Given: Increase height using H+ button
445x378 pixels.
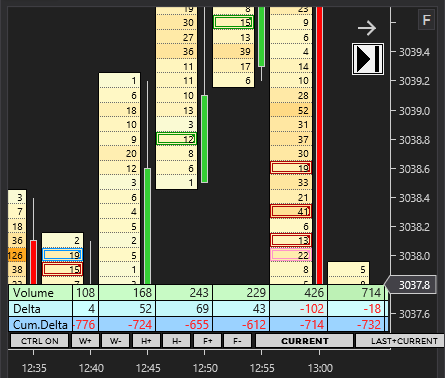Looking at the screenshot, I should pyautogui.click(x=146, y=341).
